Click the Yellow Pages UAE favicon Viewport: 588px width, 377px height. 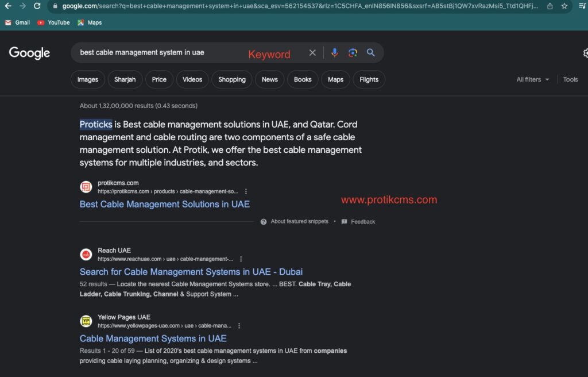[x=86, y=321]
